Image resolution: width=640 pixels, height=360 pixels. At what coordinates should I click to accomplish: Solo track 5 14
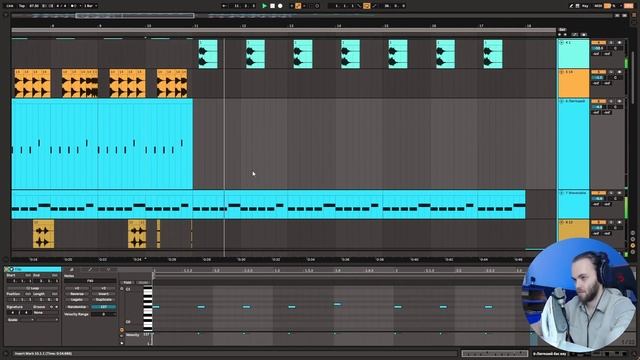click(611, 72)
